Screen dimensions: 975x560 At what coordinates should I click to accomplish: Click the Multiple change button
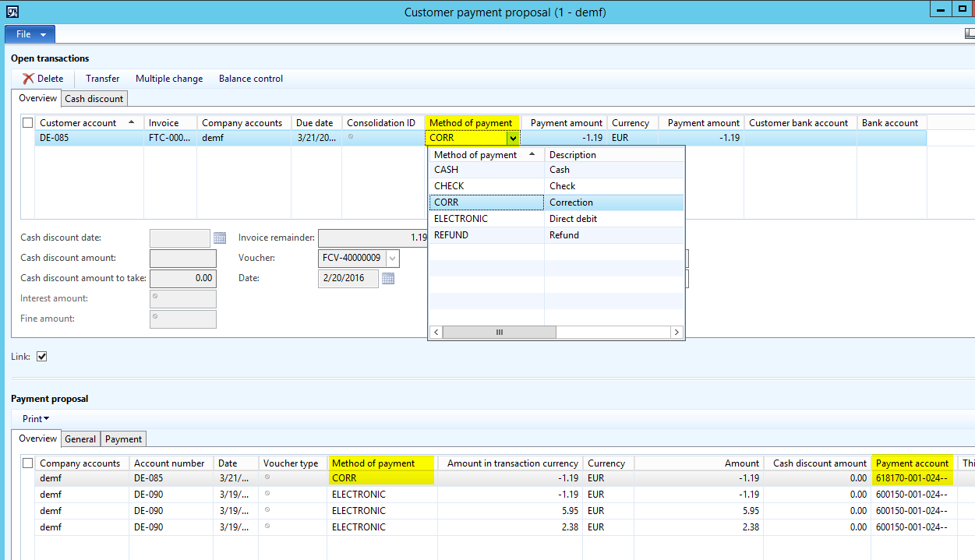169,79
